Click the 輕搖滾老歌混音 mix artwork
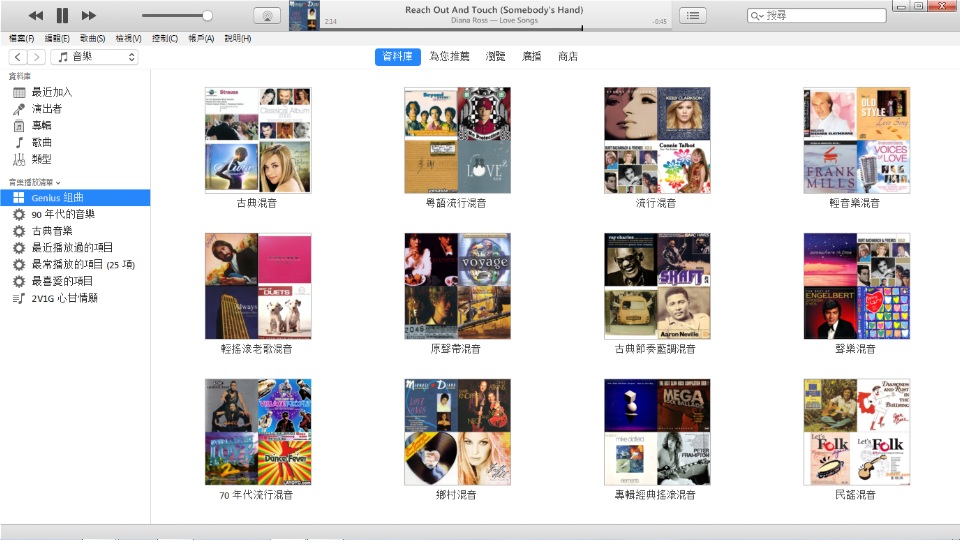This screenshot has height=544, width=965. pyautogui.click(x=258, y=286)
